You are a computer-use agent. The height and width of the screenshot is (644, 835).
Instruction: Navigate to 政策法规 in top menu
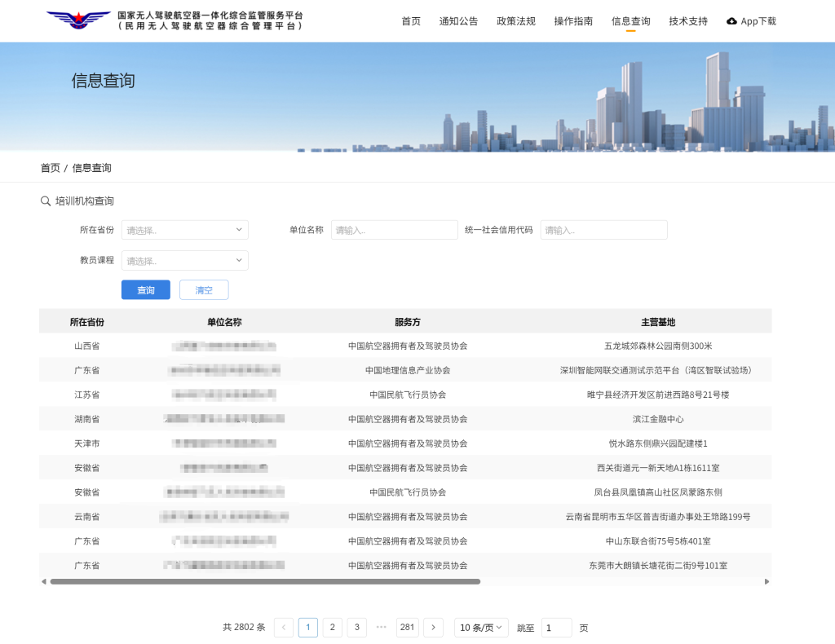(516, 21)
